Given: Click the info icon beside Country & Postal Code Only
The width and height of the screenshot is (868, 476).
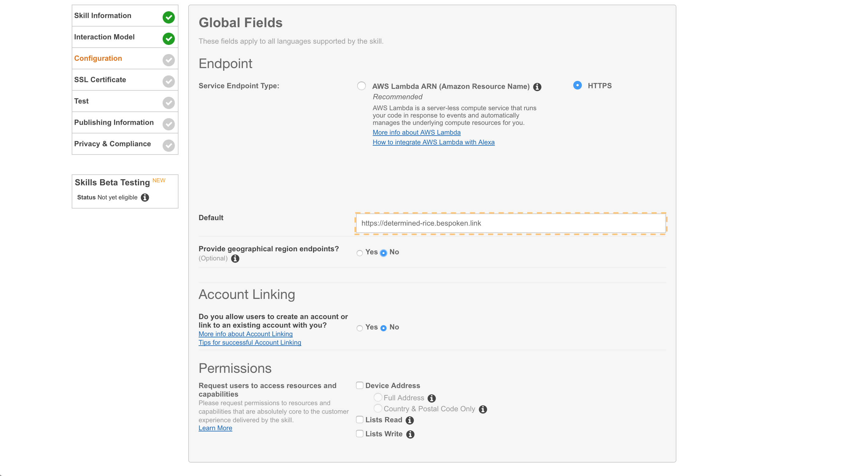Looking at the screenshot, I should (x=483, y=409).
